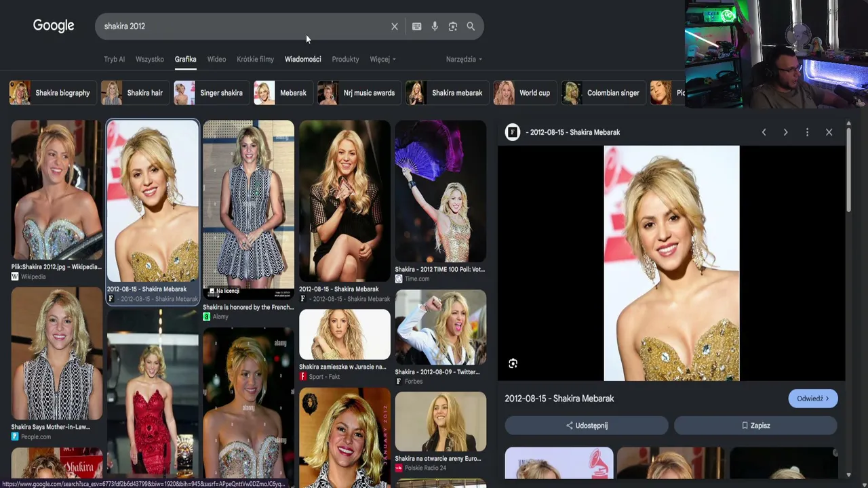The image size is (868, 488).
Task: Switch to the Tryb AI tab
Action: pos(114,59)
